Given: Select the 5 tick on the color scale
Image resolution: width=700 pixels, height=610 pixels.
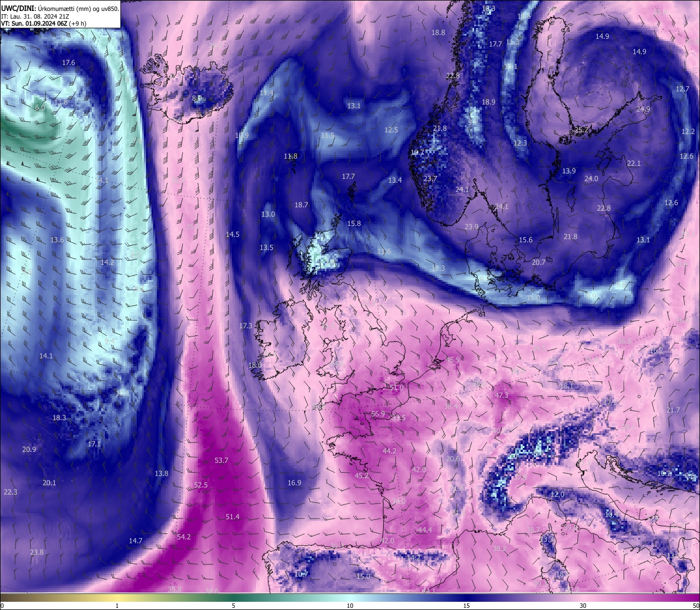Looking at the screenshot, I should 234,606.
